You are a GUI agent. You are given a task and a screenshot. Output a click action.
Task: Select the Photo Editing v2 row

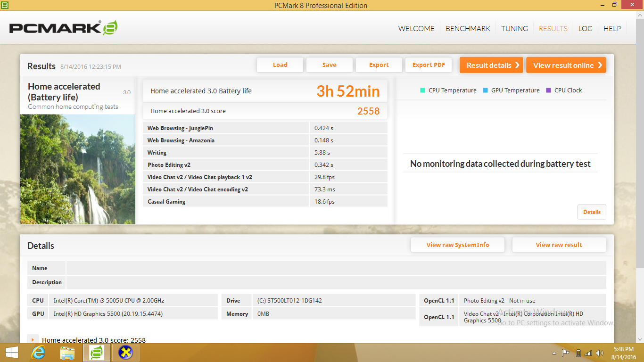pos(265,165)
